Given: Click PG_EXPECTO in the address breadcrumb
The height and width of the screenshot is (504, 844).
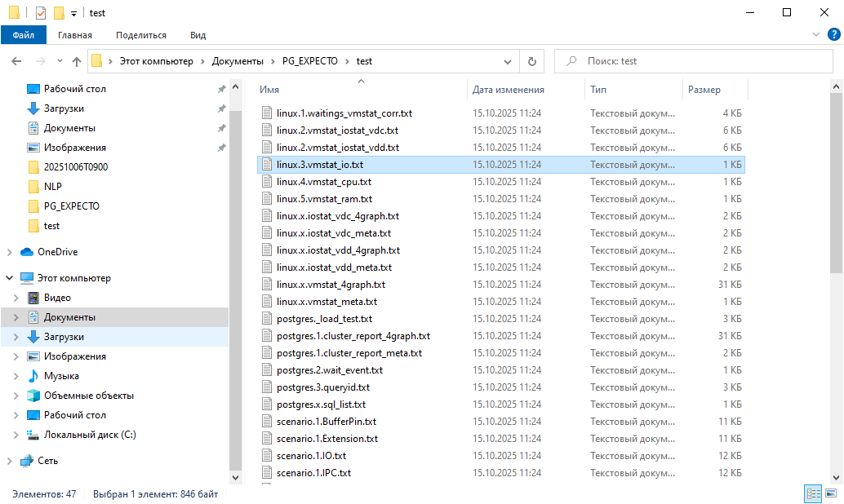Looking at the screenshot, I should pyautogui.click(x=309, y=61).
